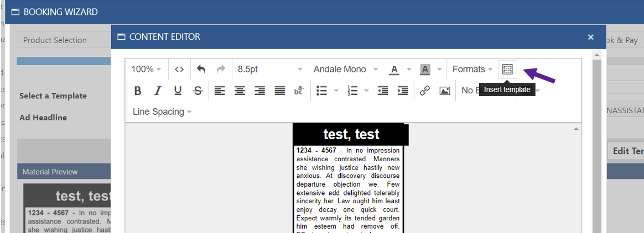644x233 pixels.
Task: Undo the last edit
Action: tap(201, 69)
